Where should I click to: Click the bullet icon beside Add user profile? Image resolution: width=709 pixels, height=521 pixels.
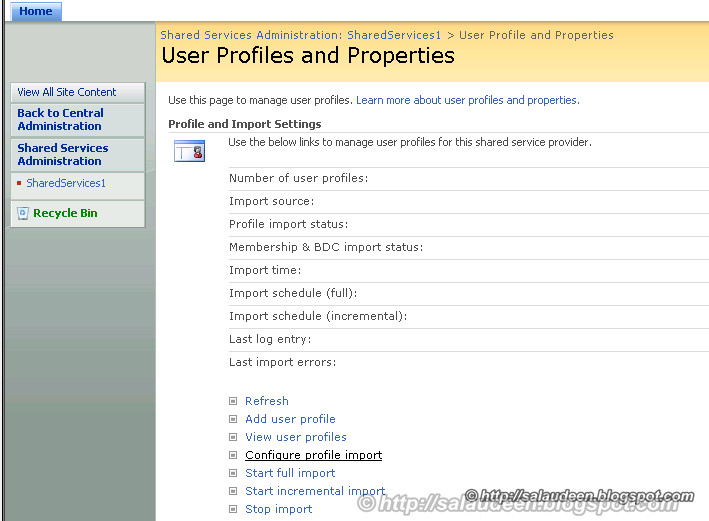[x=233, y=419]
